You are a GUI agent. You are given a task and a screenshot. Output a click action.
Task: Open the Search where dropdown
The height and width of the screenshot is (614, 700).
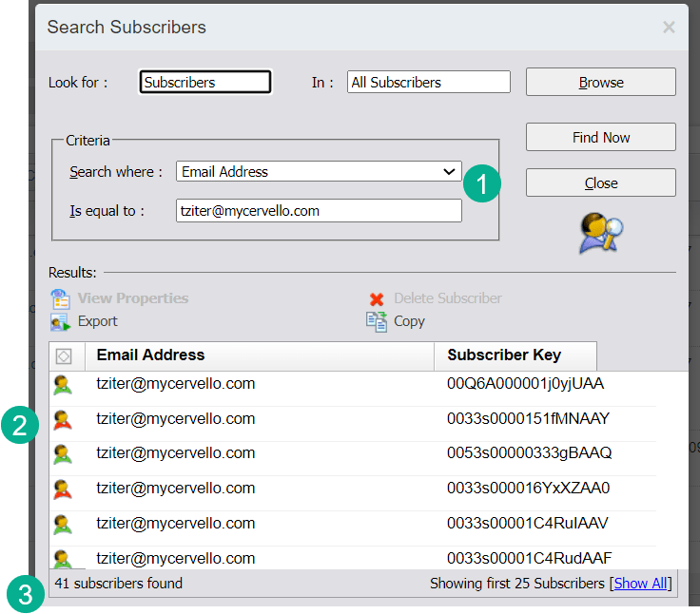pos(319,172)
